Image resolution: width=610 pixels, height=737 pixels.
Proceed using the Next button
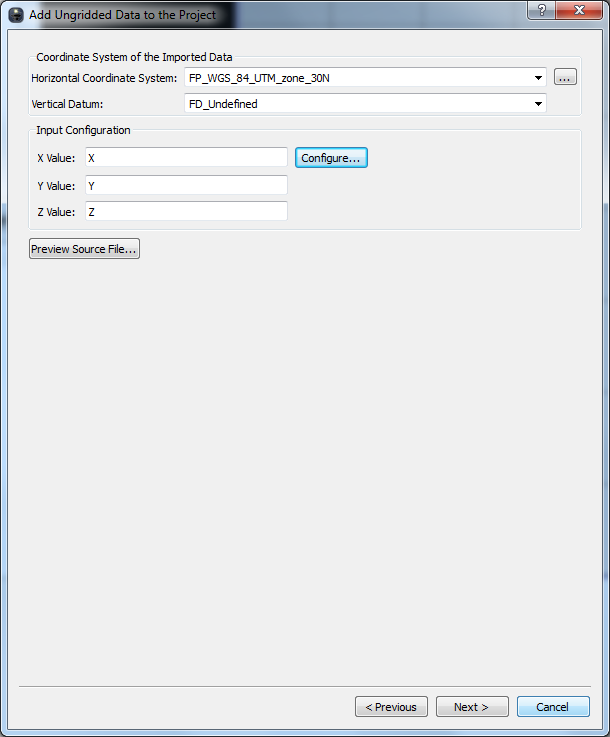tap(472, 706)
